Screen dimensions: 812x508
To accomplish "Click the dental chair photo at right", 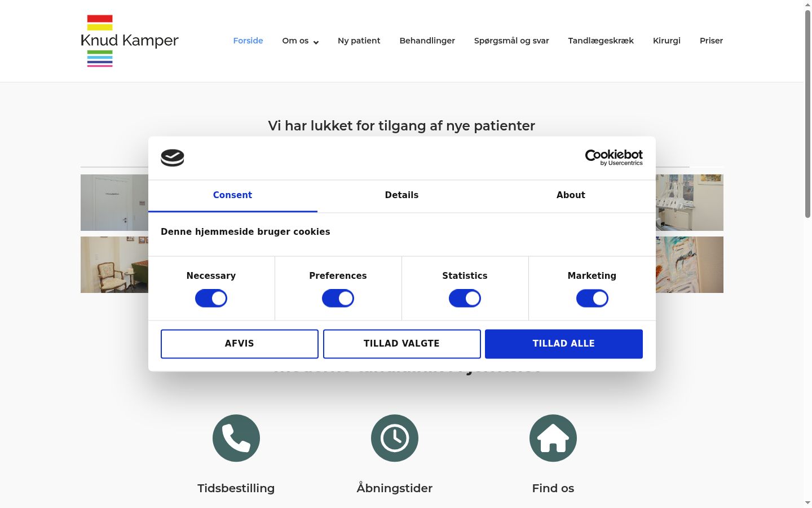I will coord(690,203).
